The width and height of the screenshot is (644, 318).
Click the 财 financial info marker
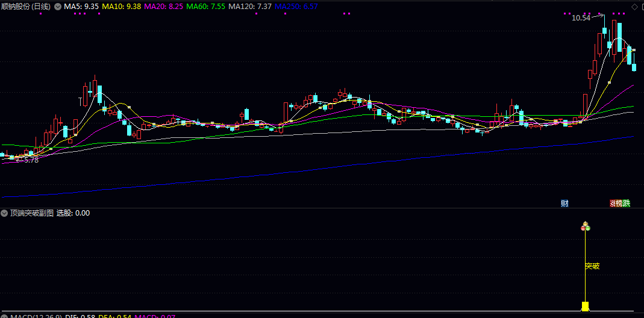point(564,203)
